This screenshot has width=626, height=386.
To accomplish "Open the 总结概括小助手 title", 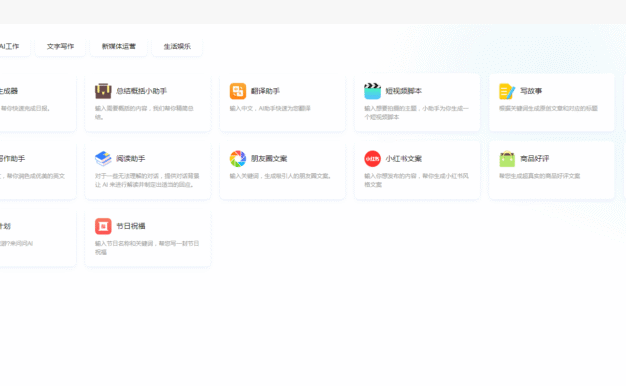I will pos(141,91).
